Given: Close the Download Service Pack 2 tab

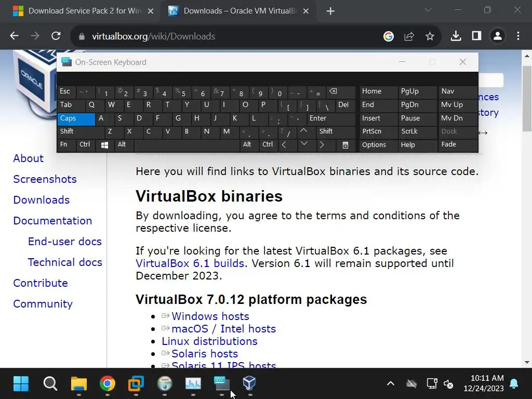Looking at the screenshot, I should [x=151, y=11].
